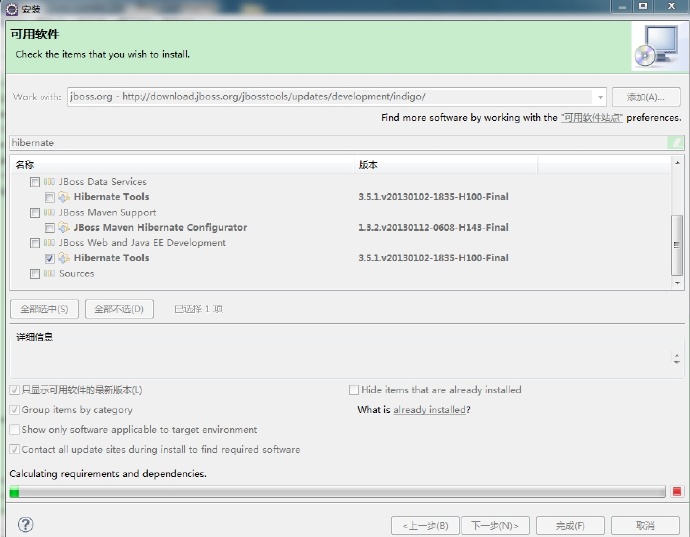Open the 可用软件站点 preferences link

click(592, 118)
